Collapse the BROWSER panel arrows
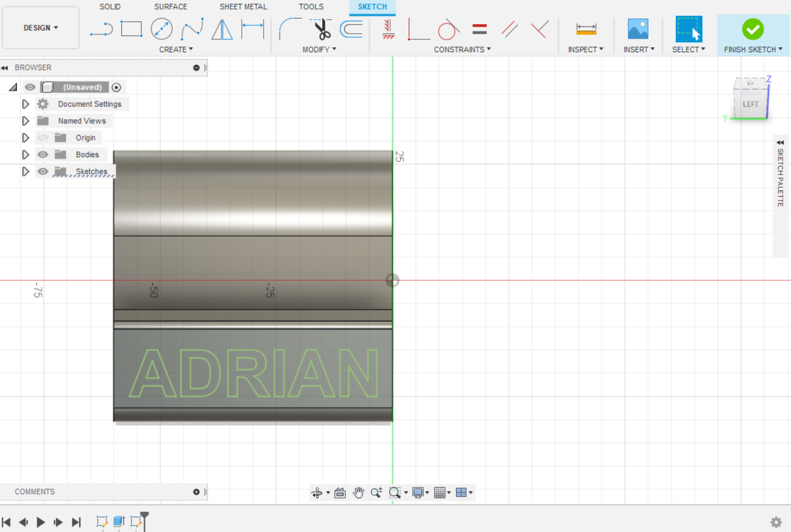The width and height of the screenshot is (791, 532). [x=4, y=67]
